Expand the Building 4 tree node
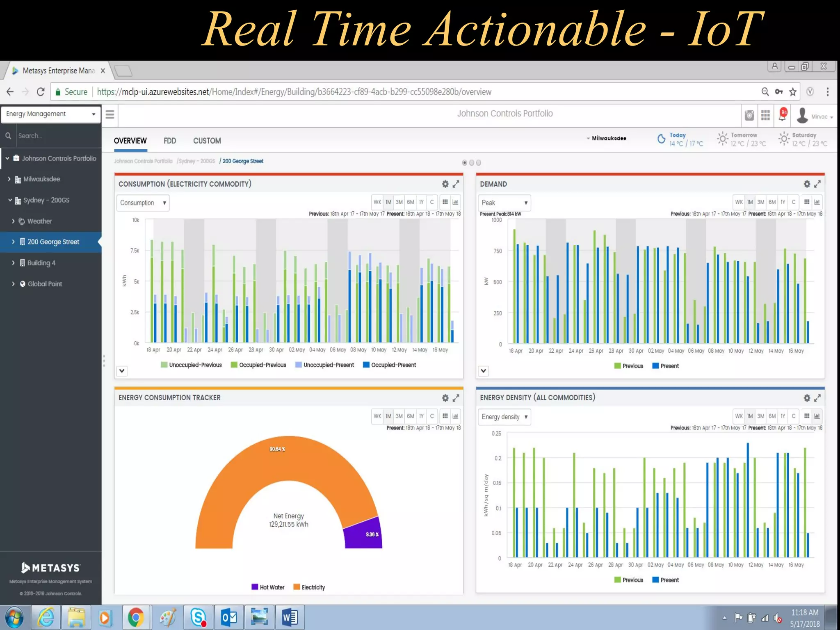This screenshot has width=840, height=630. coord(13,263)
